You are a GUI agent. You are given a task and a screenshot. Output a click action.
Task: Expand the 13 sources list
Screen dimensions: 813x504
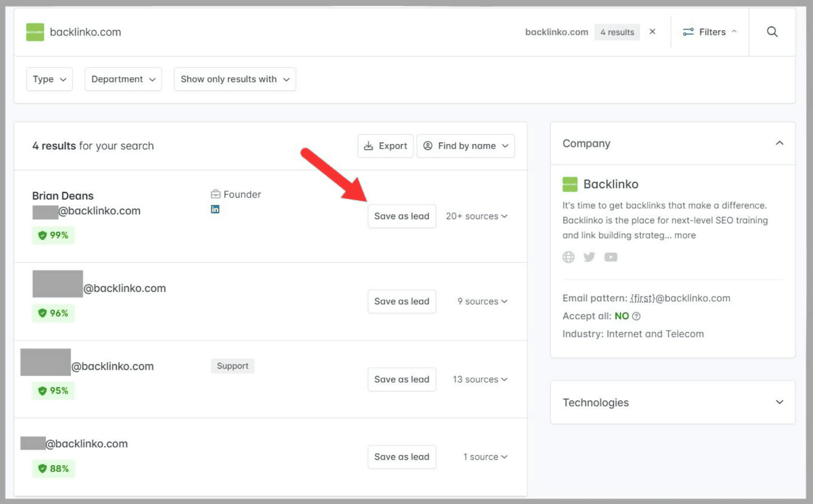pos(480,380)
